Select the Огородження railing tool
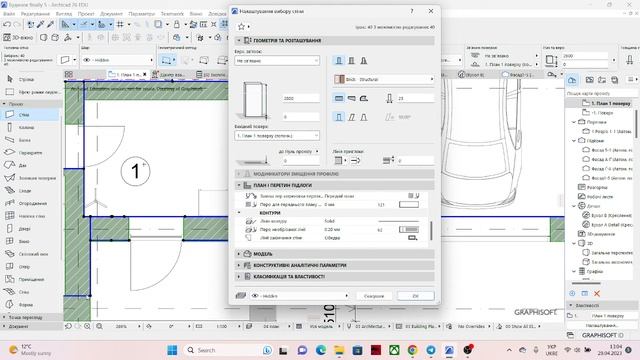Screen dimensions: 640x360 [33, 203]
